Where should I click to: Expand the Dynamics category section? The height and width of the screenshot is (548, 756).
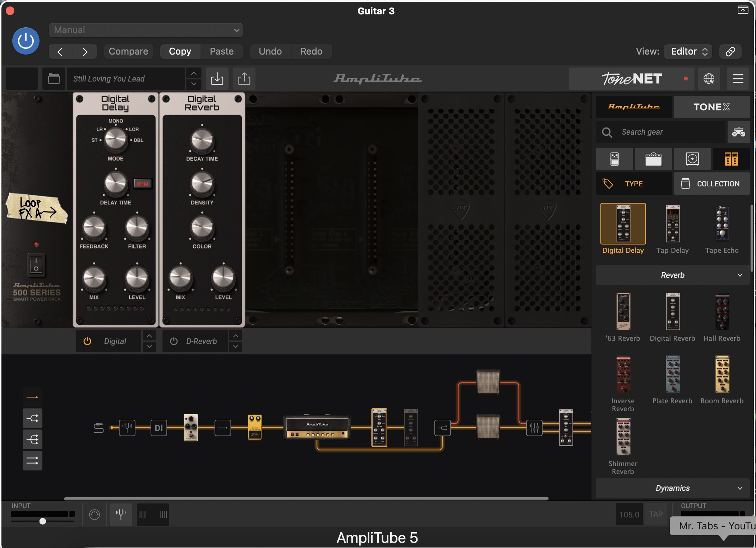[673, 488]
